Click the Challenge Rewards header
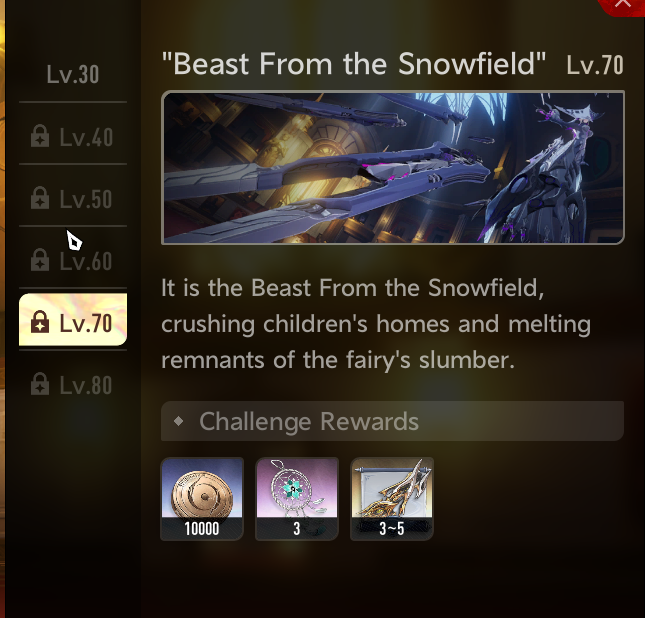This screenshot has width=645, height=618. click(392, 421)
